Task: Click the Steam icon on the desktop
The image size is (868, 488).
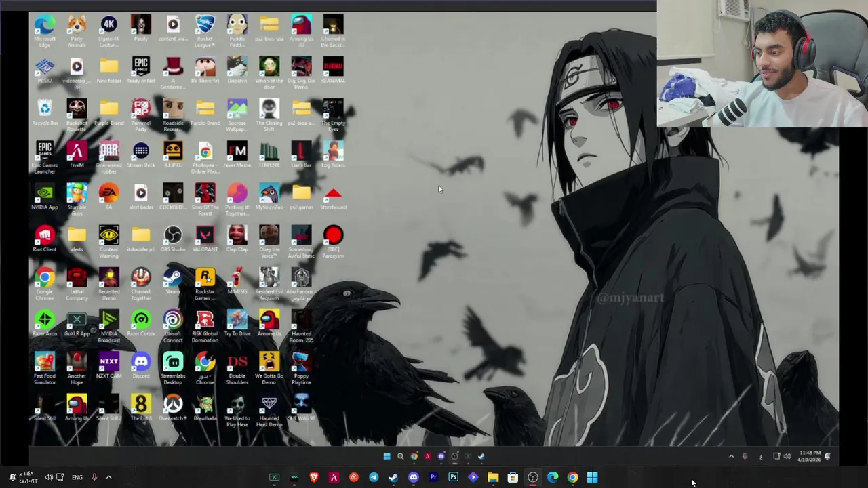Action: [173, 281]
